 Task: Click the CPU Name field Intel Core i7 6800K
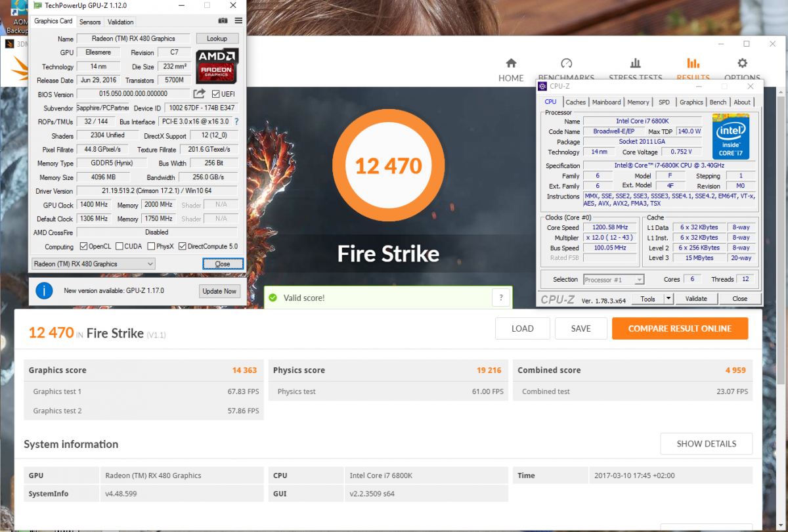(x=644, y=121)
